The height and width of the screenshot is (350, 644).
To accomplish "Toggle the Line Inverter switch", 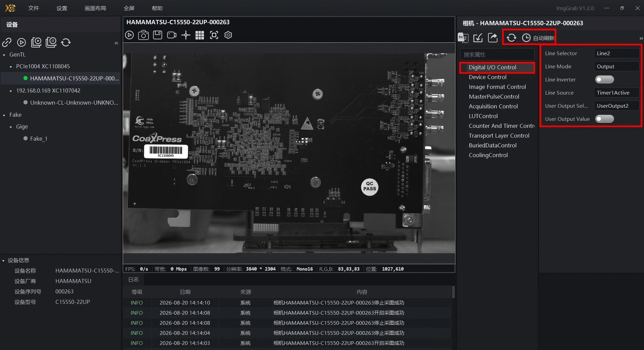I will 604,79.
